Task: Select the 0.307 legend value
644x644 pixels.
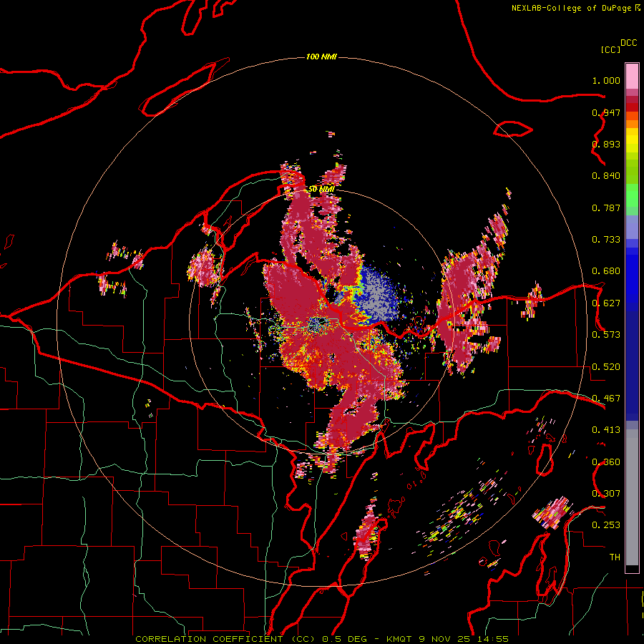Action: coord(606,494)
